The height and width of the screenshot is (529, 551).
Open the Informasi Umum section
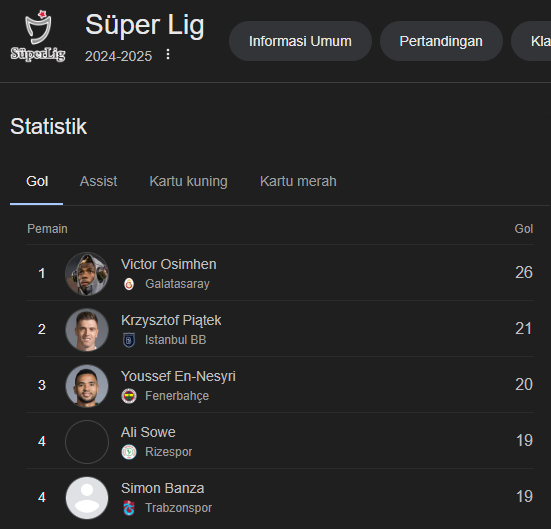(300, 41)
